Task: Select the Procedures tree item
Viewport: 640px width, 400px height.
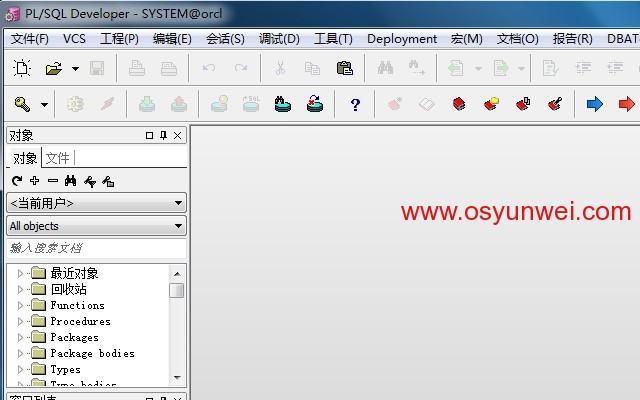Action: coord(80,322)
